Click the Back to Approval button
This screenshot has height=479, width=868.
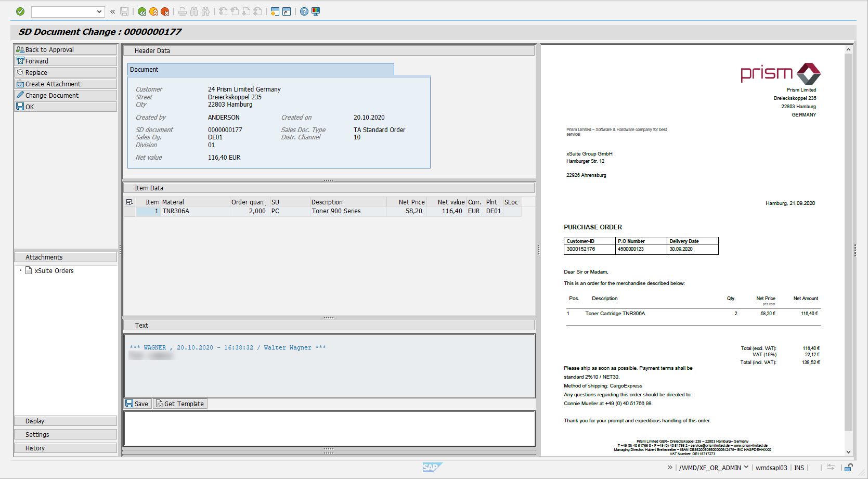(x=66, y=49)
